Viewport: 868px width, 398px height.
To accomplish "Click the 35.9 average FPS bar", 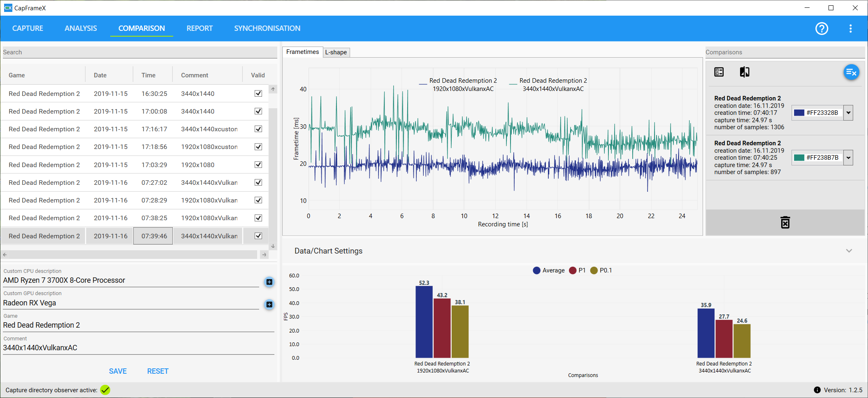I will pos(706,333).
